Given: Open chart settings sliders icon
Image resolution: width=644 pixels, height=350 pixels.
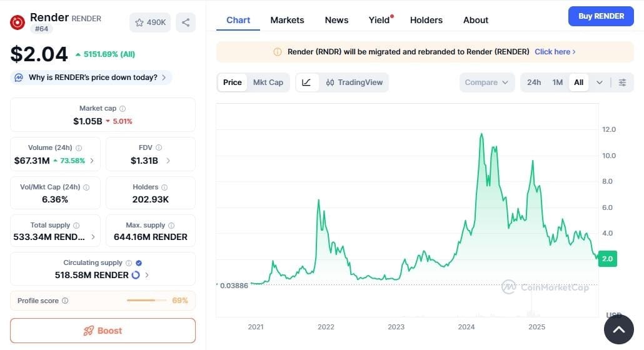Looking at the screenshot, I should point(622,82).
